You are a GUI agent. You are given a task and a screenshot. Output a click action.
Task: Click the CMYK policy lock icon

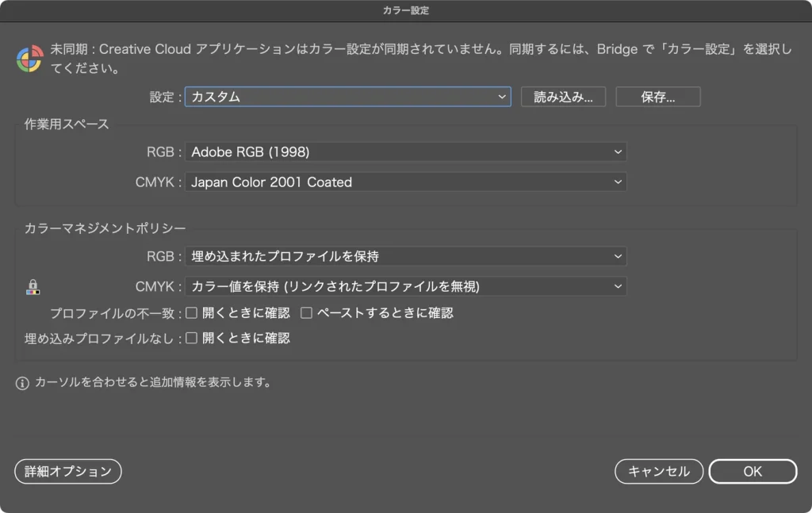tap(33, 287)
